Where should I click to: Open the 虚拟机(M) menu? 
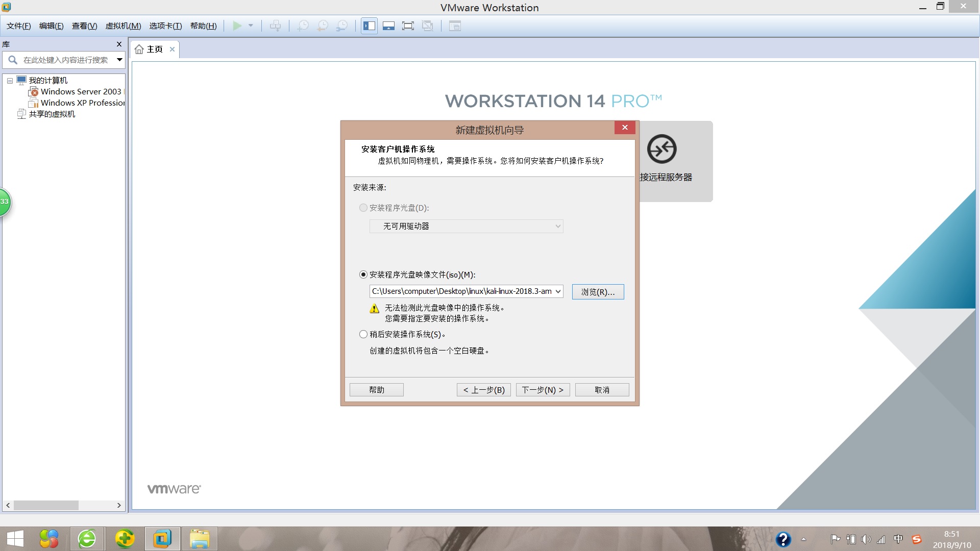coord(124,26)
